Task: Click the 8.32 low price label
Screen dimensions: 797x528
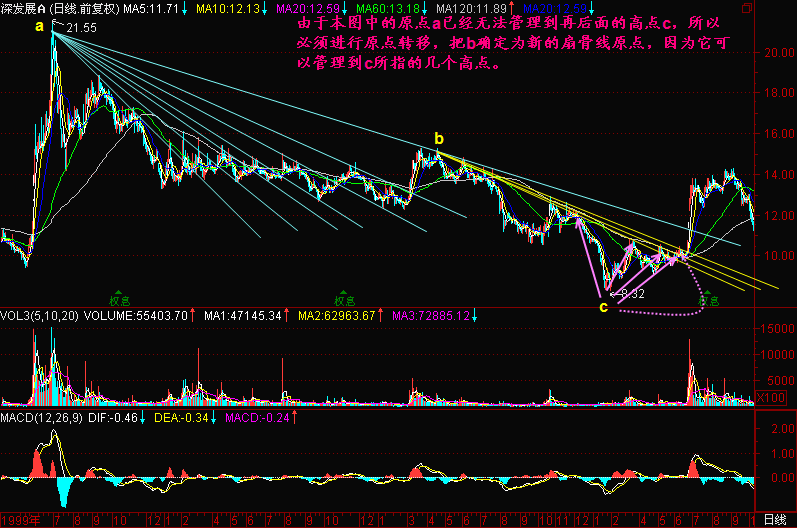Action: point(633,294)
